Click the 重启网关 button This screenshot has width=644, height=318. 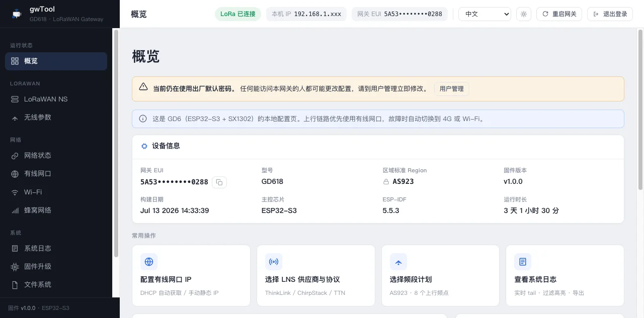(559, 14)
